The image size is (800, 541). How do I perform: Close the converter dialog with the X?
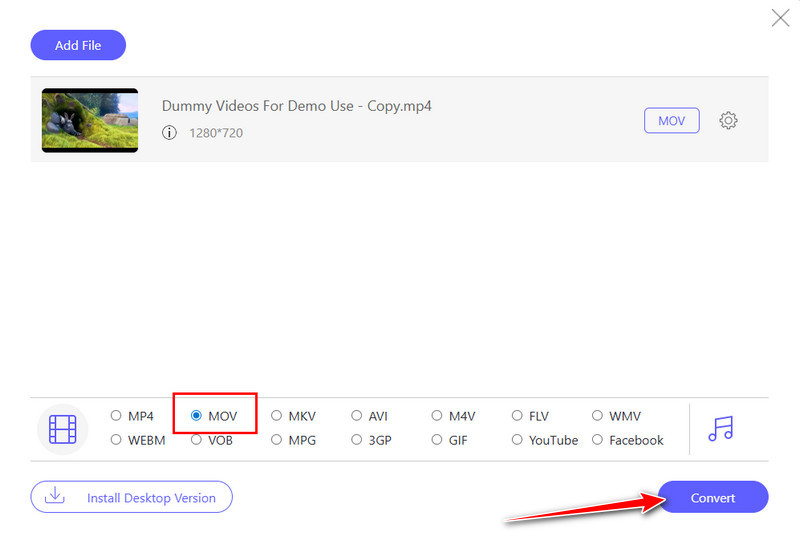(780, 17)
